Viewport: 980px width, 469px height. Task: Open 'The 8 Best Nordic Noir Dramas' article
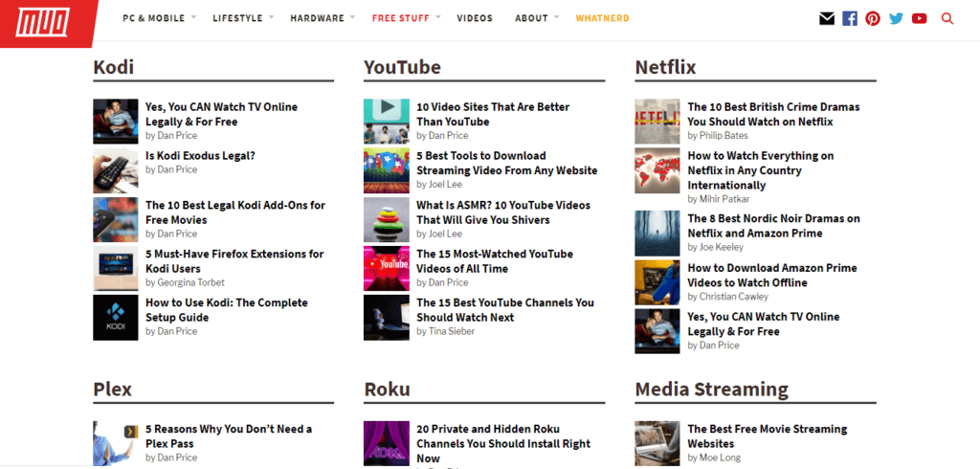click(x=773, y=226)
